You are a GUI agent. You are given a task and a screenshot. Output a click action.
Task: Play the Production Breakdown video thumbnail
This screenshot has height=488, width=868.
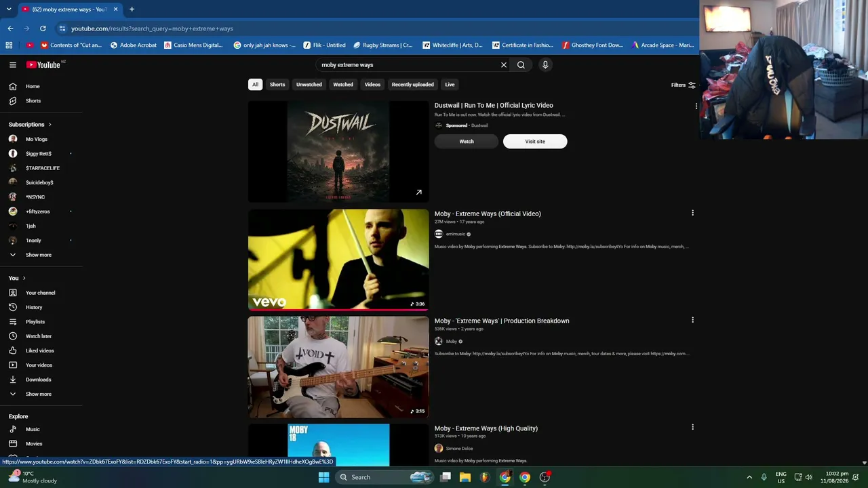point(338,367)
